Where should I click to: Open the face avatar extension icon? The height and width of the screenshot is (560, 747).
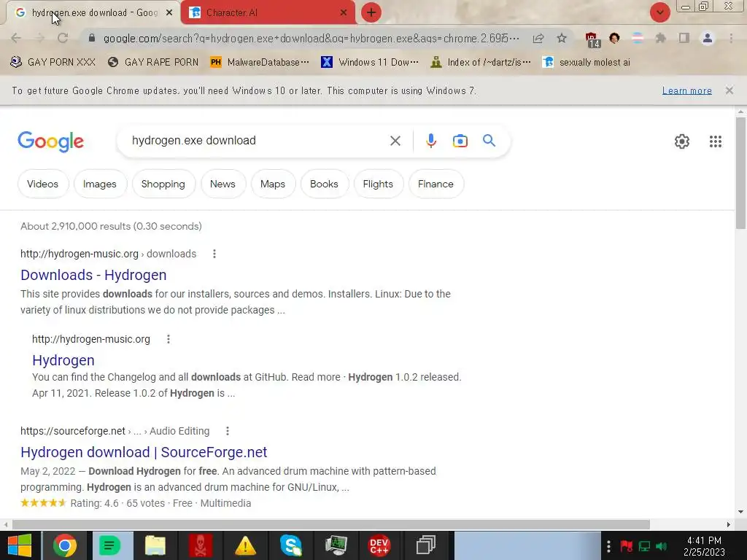pyautogui.click(x=614, y=38)
